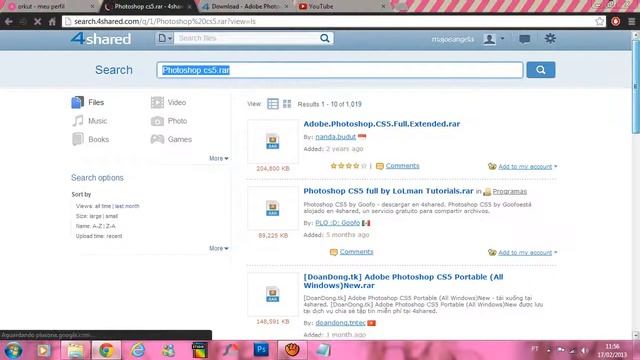The image size is (640, 360).
Task: Click the volume icon in system tray
Action: pyautogui.click(x=584, y=350)
